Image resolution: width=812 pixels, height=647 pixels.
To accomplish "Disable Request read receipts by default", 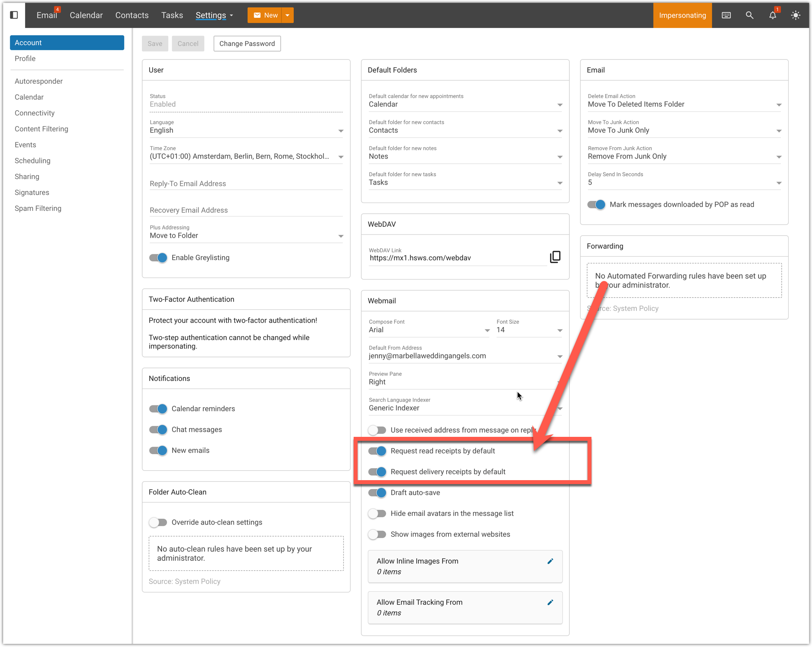I will [x=377, y=451].
